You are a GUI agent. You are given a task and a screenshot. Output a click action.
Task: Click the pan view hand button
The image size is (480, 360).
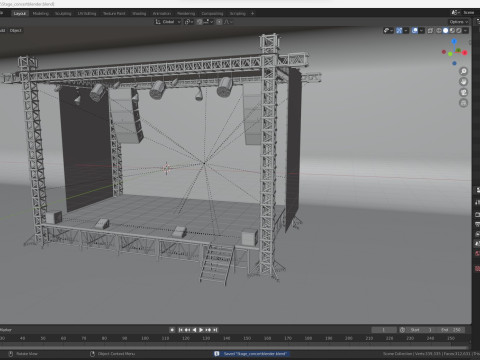[x=463, y=82]
